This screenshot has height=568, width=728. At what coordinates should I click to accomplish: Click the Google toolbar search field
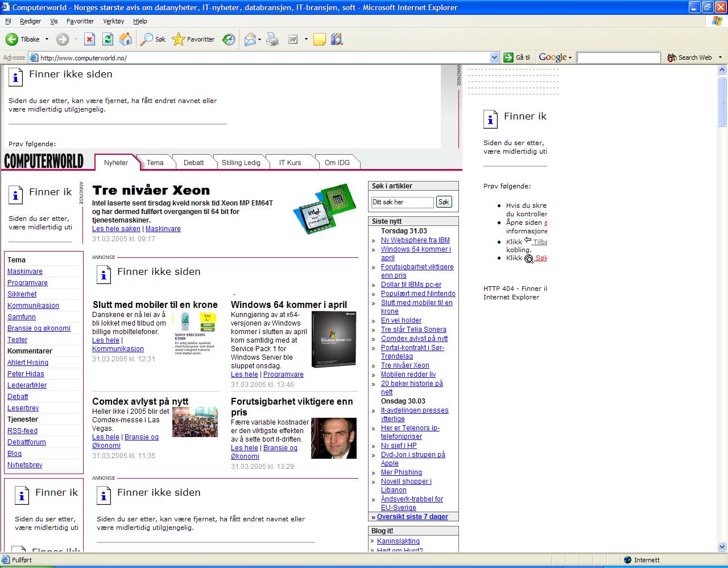pos(618,57)
